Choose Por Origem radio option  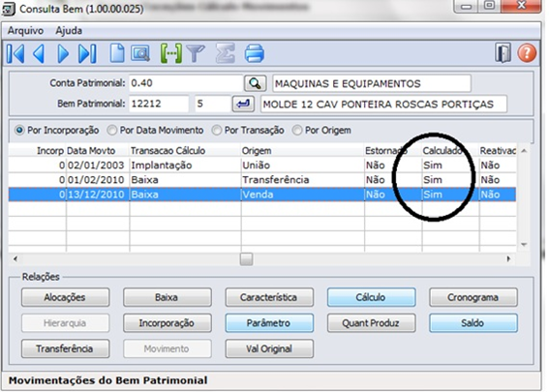[297, 131]
